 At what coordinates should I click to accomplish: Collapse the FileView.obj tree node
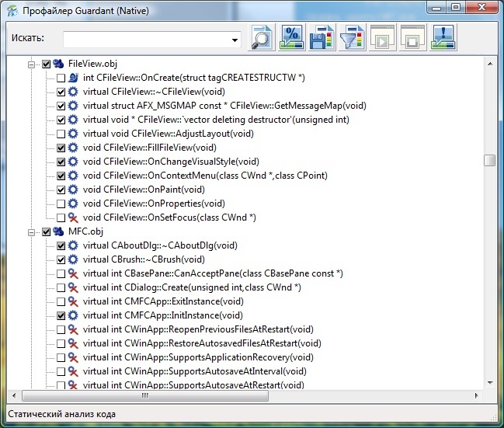click(x=33, y=64)
